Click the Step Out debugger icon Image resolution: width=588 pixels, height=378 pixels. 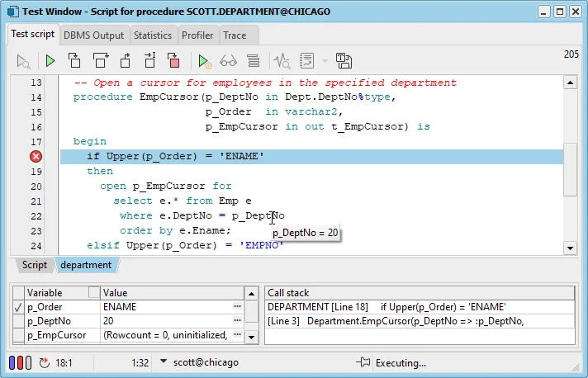[126, 61]
